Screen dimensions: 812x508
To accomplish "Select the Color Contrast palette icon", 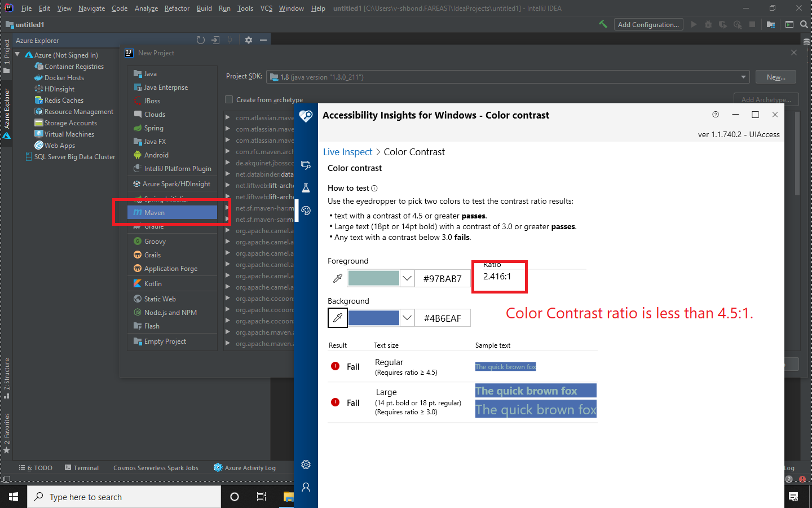I will click(x=306, y=210).
